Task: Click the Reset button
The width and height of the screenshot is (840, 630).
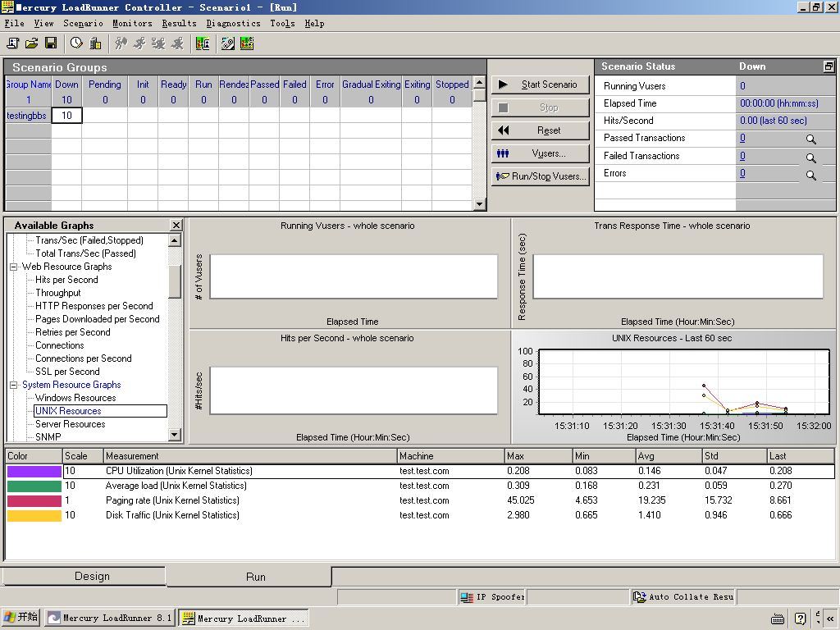Action: click(x=541, y=130)
